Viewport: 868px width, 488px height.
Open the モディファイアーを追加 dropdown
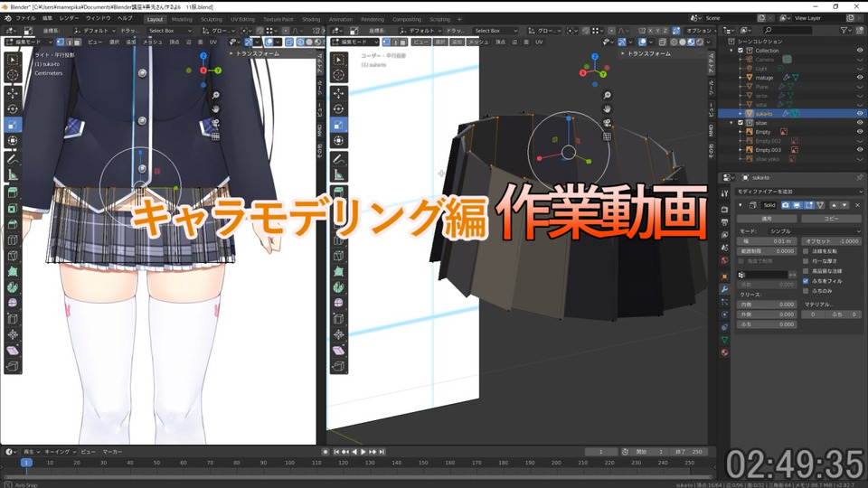798,192
